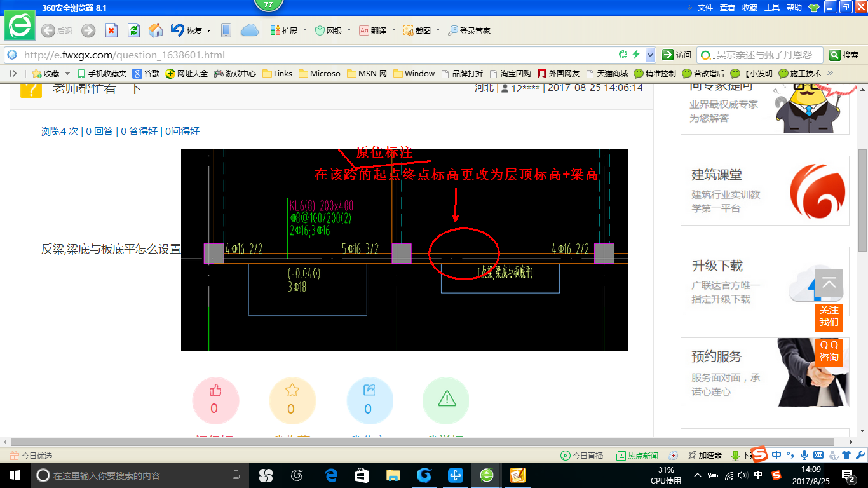Click the green lightning speed mode icon

tap(636, 55)
